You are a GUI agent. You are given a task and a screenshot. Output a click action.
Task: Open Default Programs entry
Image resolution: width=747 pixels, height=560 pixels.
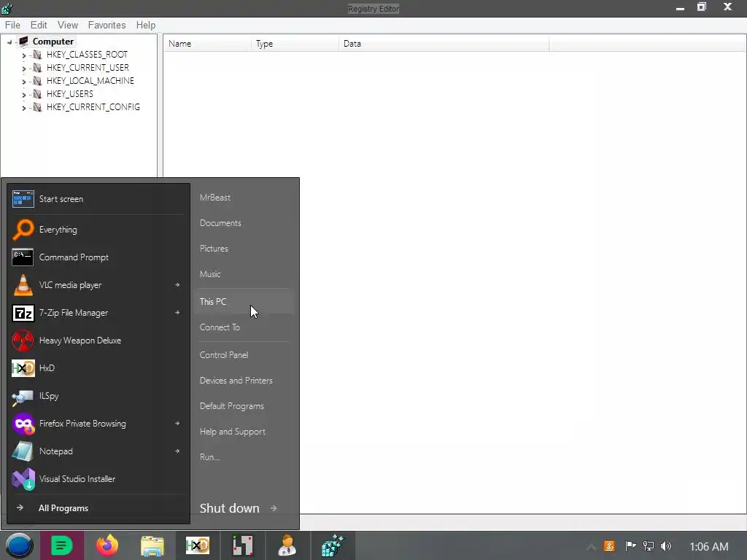click(x=232, y=406)
